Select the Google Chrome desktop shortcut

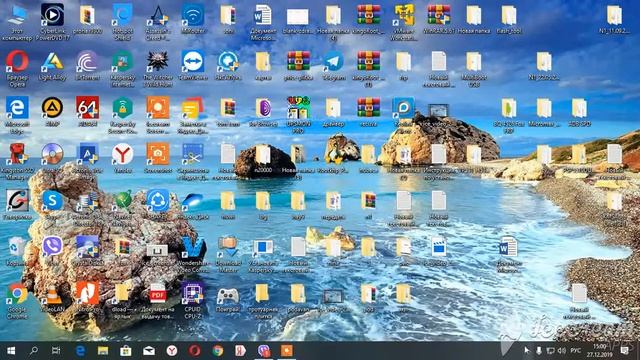tap(17, 301)
